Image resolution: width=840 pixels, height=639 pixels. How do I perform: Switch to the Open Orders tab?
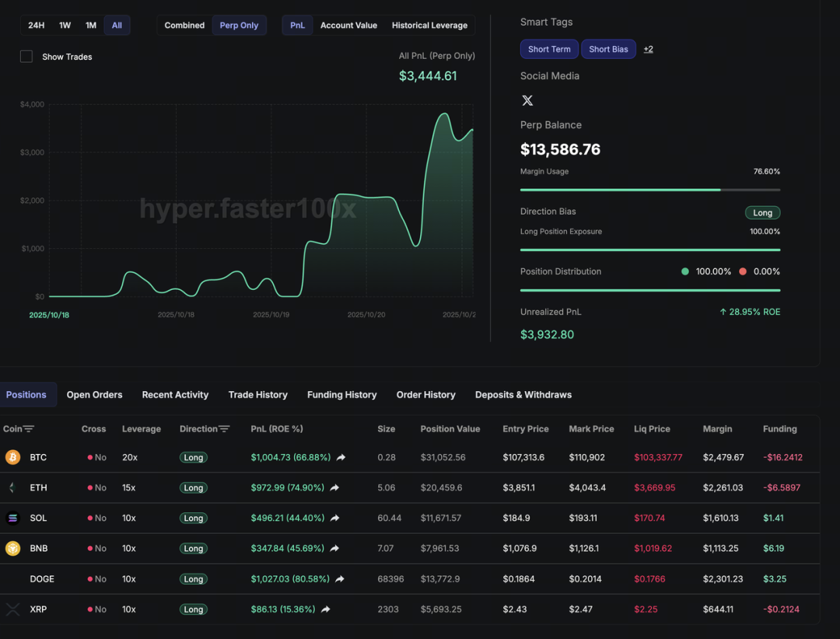tap(94, 395)
